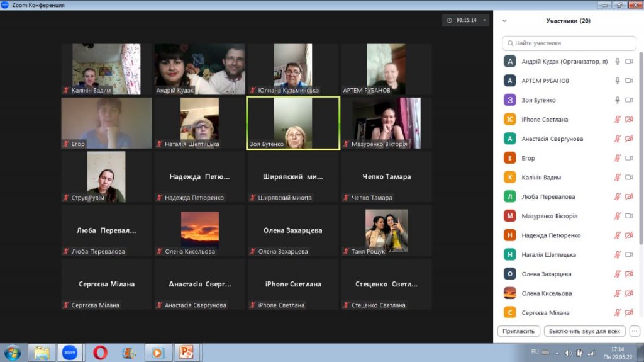Select Зоя Бутенко highlighted video tile

[x=293, y=123]
